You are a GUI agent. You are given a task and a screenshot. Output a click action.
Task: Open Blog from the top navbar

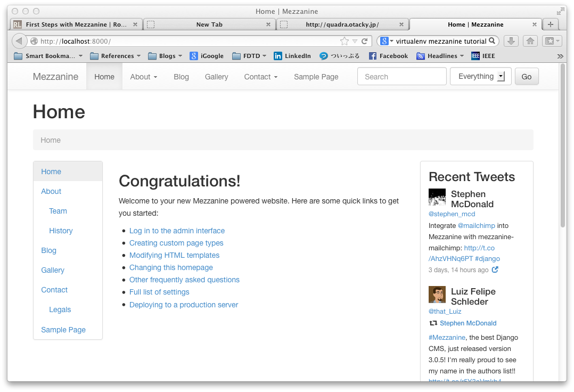tap(181, 77)
